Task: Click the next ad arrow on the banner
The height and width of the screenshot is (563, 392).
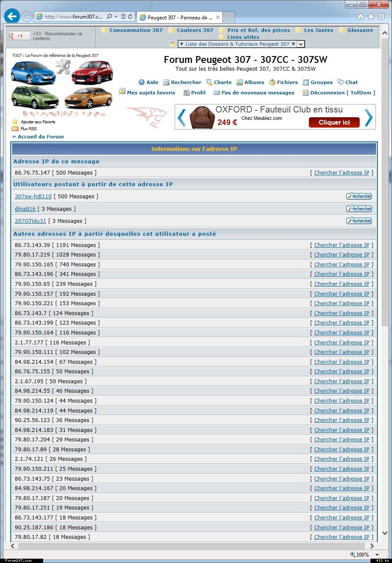Action: click(369, 117)
